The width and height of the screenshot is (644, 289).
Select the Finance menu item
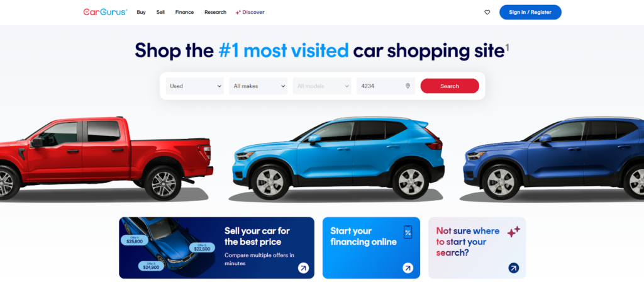click(184, 13)
